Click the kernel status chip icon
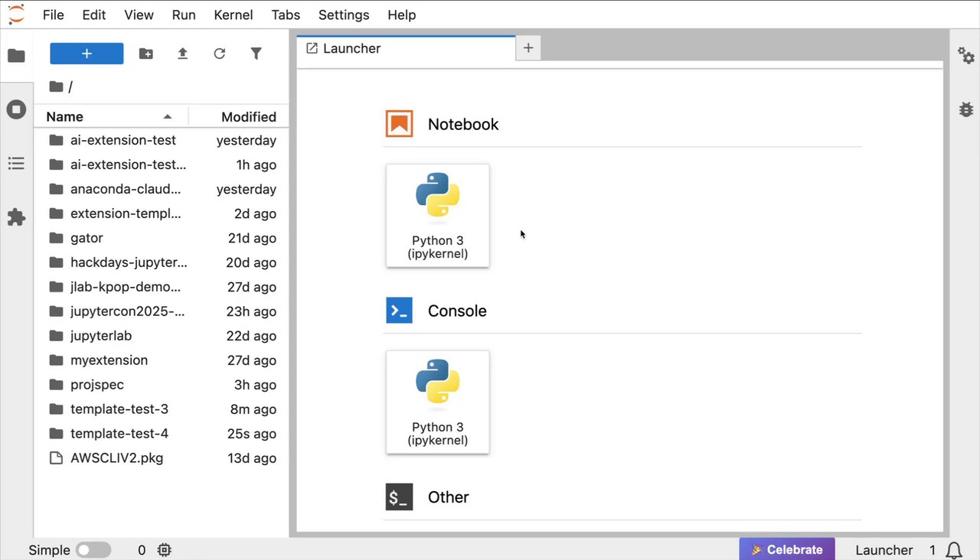 point(164,550)
